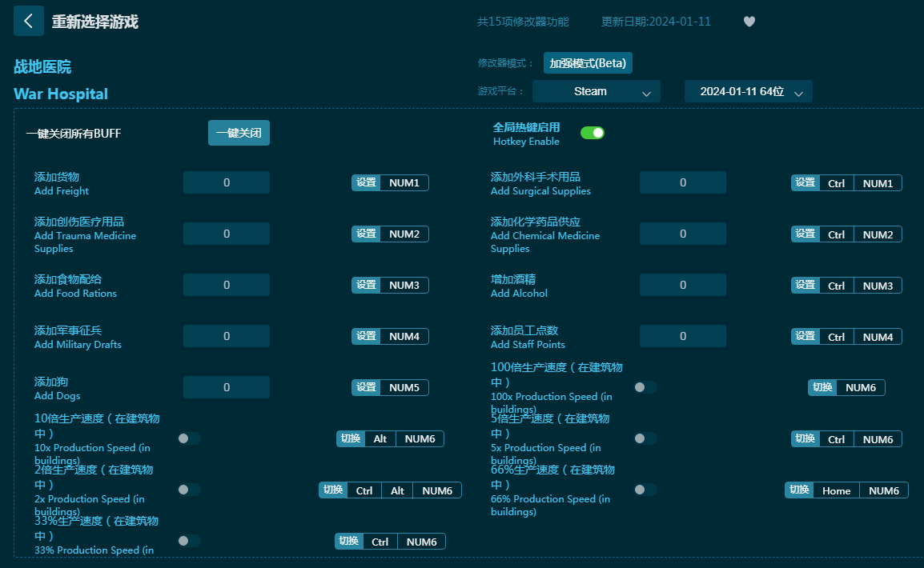Click the back arrow icon
Screen dimensions: 924x568
tap(29, 22)
